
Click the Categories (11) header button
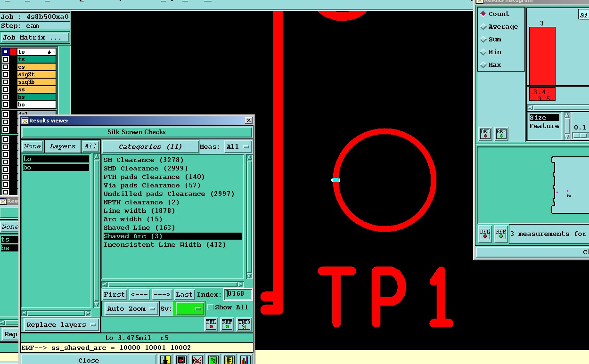[x=150, y=146]
